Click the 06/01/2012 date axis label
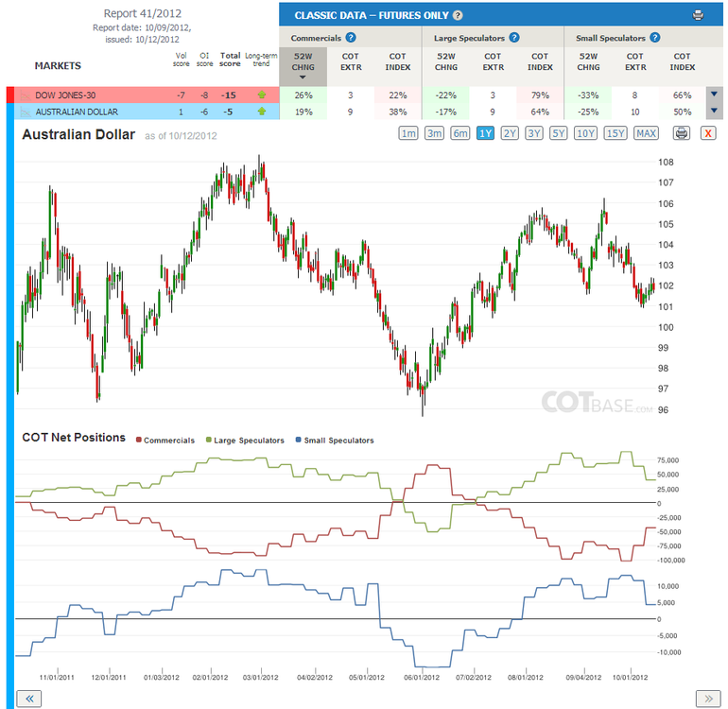 point(422,678)
